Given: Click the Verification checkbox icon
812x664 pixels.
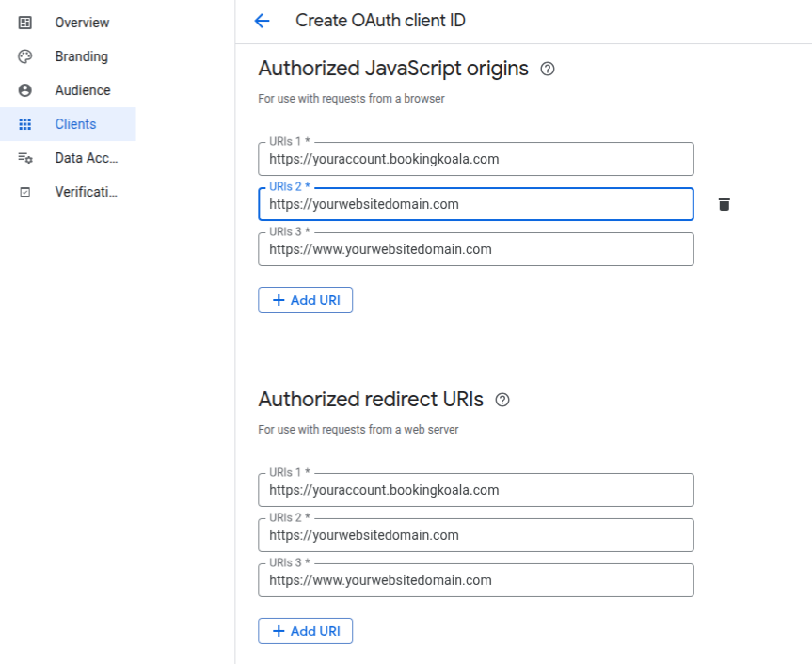Looking at the screenshot, I should (25, 192).
